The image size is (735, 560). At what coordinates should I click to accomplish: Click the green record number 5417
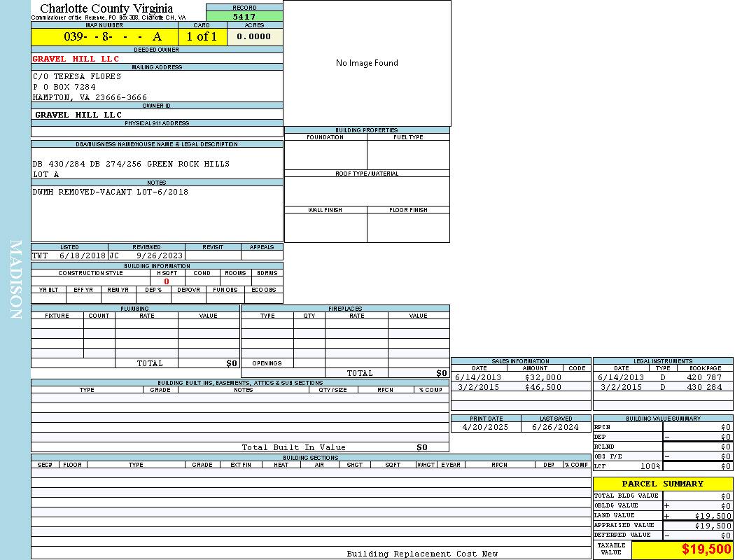[244, 17]
